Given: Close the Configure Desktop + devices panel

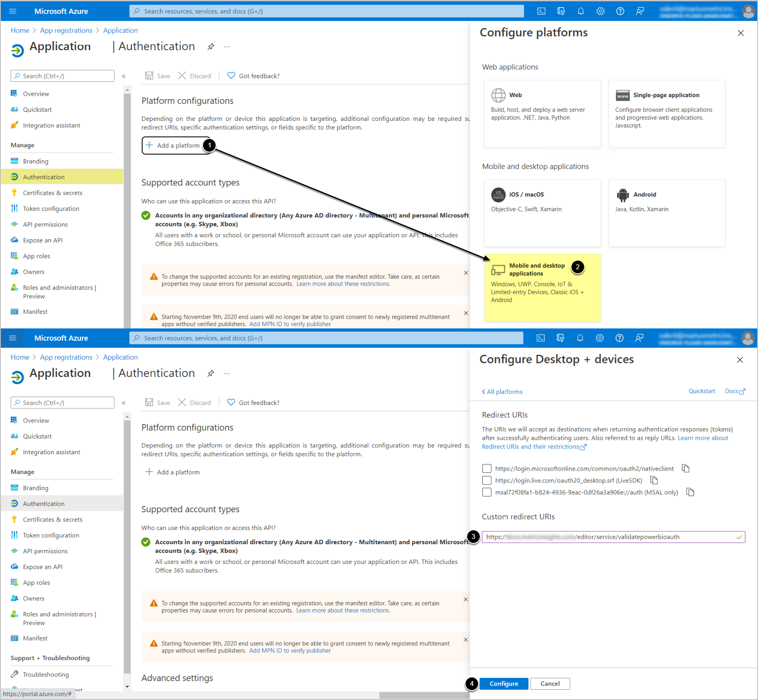Looking at the screenshot, I should 740,360.
